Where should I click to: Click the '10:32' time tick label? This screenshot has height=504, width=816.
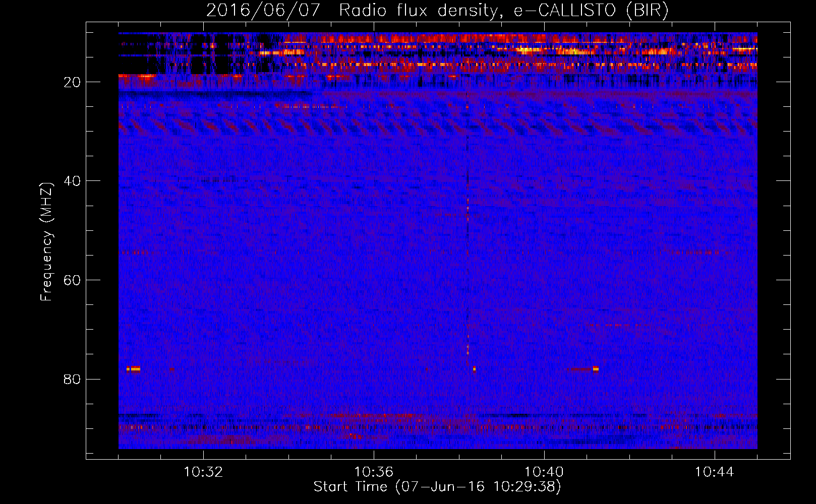coord(203,472)
